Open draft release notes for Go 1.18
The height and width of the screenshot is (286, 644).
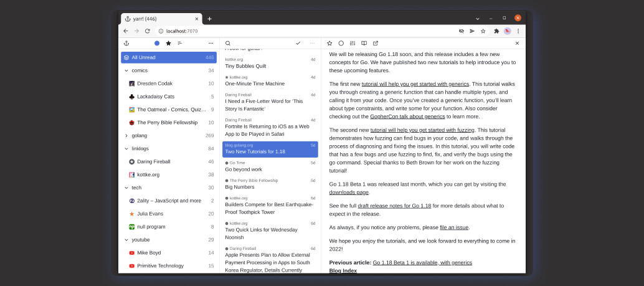[394, 206]
